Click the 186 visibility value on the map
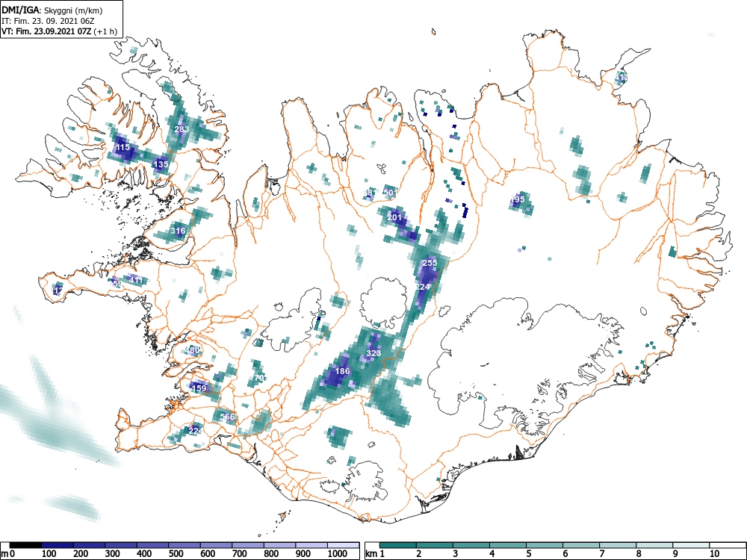 343,371
